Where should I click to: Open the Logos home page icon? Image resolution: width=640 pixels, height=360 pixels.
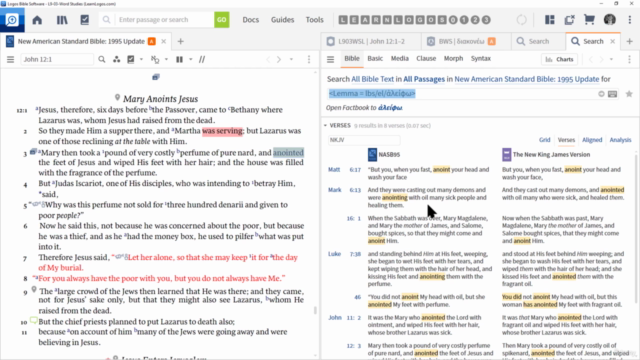click(37, 20)
